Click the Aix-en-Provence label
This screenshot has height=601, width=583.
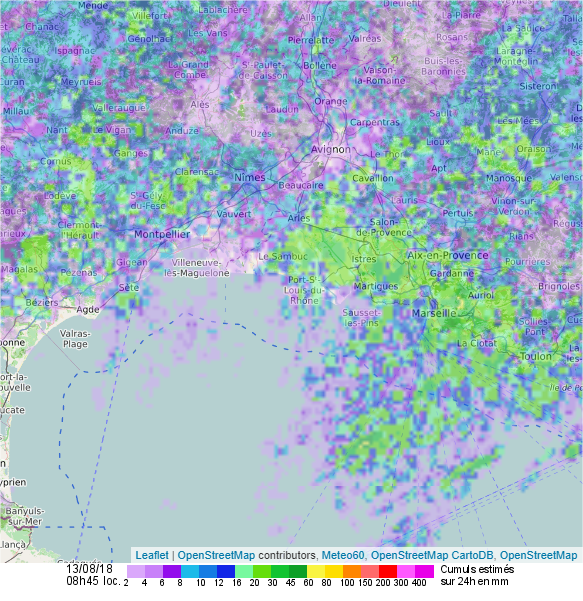(x=447, y=255)
